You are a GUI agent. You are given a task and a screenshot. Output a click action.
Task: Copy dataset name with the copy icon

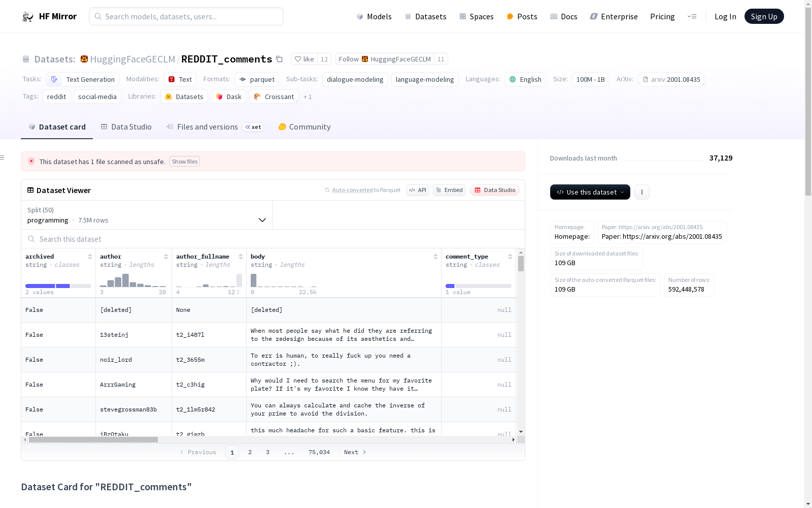click(x=279, y=59)
